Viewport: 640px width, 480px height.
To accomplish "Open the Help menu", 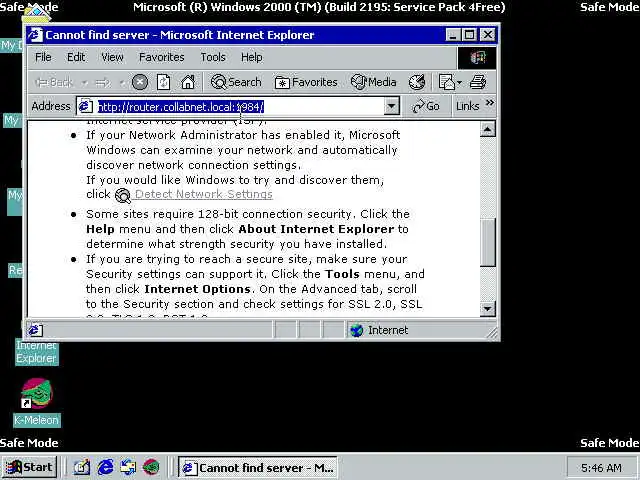I will [251, 57].
